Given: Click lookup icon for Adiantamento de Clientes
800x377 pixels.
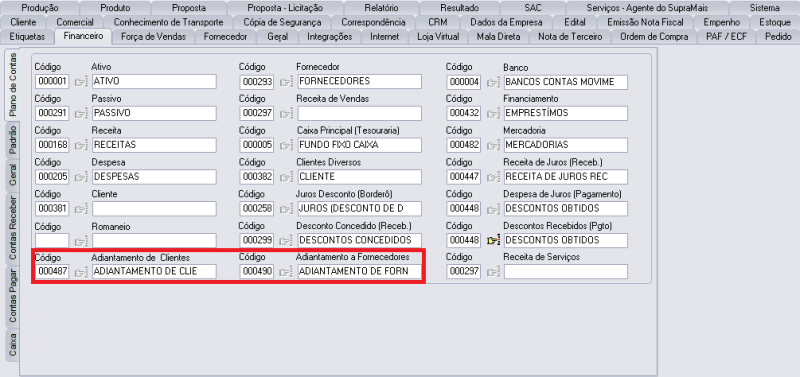Looking at the screenshot, I should [x=81, y=272].
